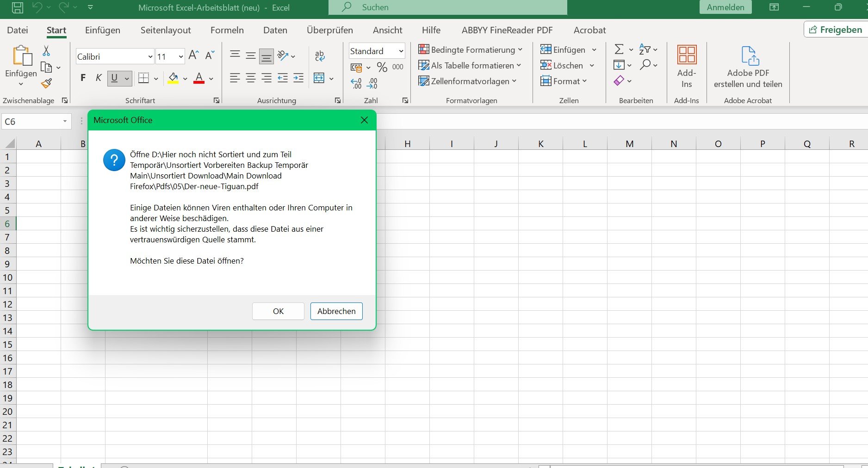This screenshot has width=868, height=468.
Task: Toggle bold F formatting
Action: click(x=83, y=78)
